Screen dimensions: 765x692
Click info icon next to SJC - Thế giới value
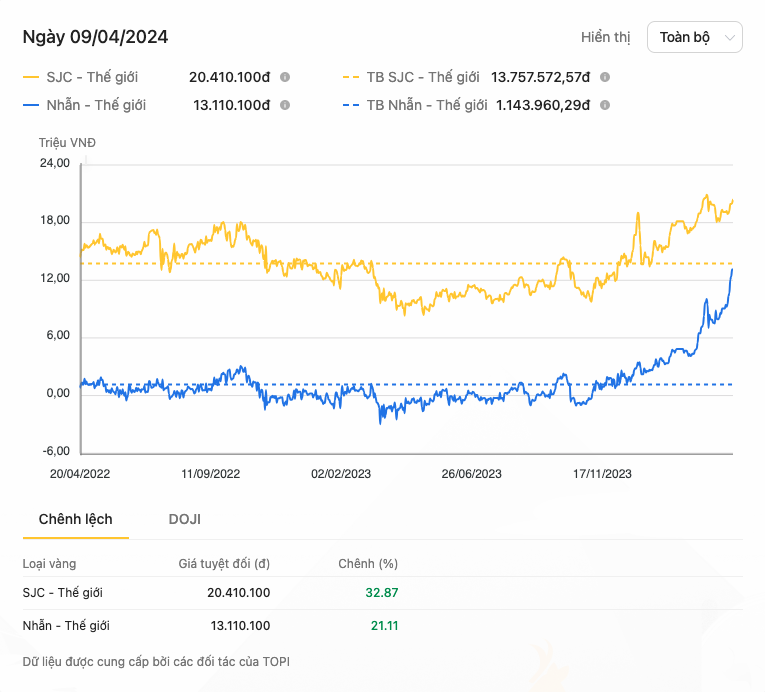(x=285, y=77)
